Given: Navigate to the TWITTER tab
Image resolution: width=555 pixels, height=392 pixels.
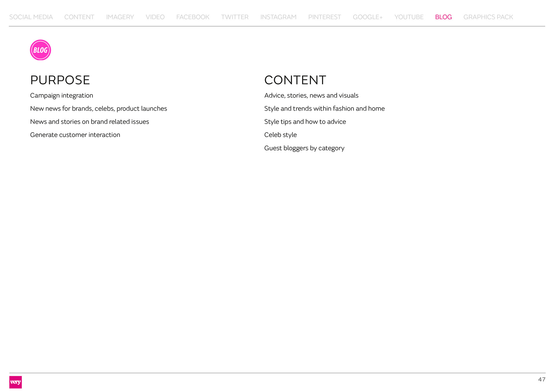Looking at the screenshot, I should click(235, 17).
